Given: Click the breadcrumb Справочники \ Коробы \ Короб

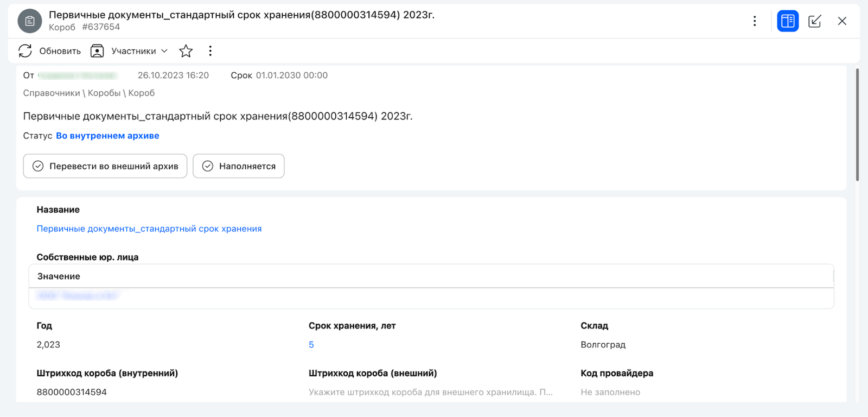Looking at the screenshot, I should 89,93.
